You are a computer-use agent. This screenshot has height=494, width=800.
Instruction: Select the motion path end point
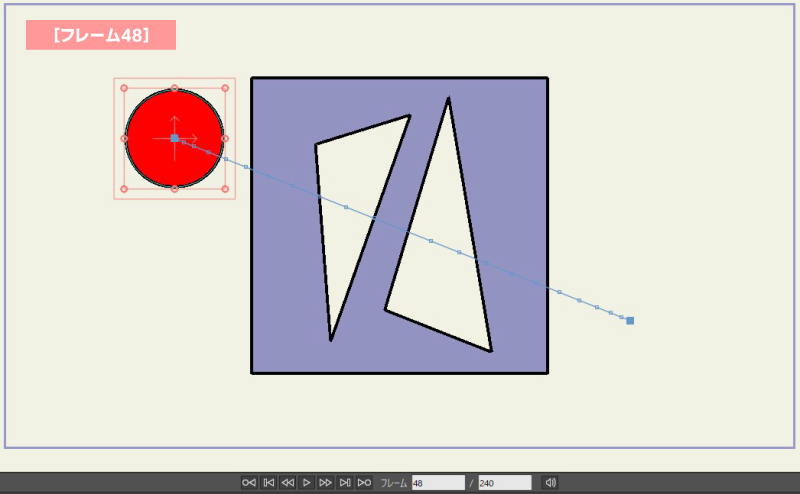click(630, 321)
